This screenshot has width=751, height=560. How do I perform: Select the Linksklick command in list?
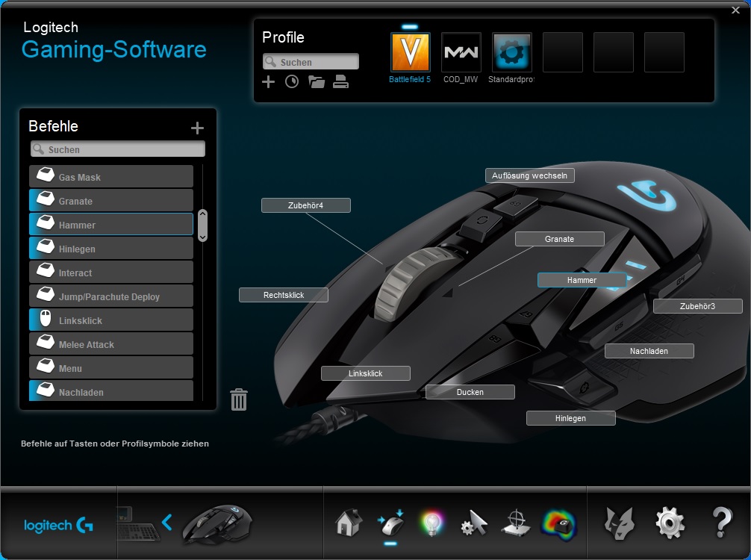[111, 320]
